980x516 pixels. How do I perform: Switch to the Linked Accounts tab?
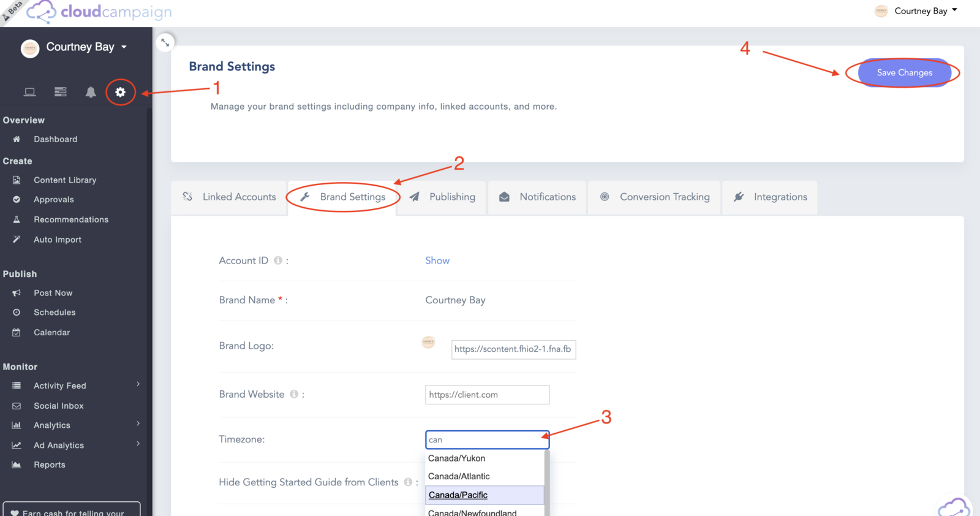tap(229, 197)
